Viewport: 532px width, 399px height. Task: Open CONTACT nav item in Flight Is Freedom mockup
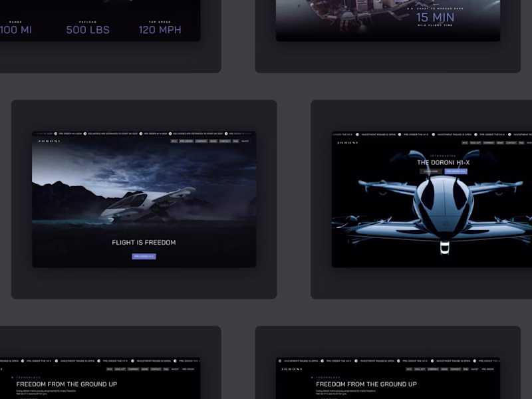225,141
